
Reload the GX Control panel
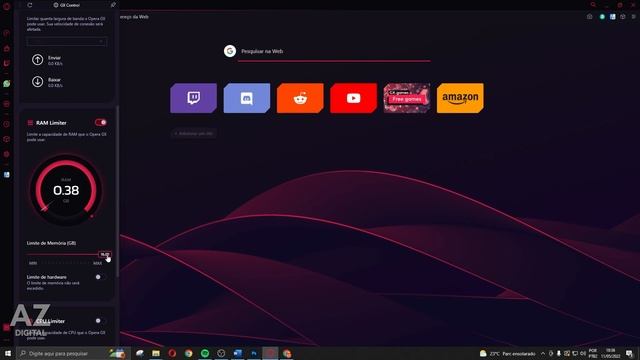pos(30,5)
